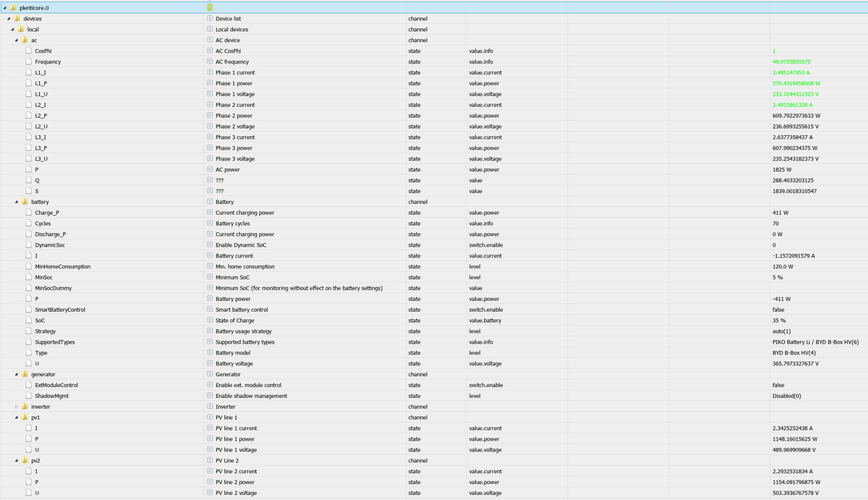Click the file icon beside L3_U
This screenshot has width=868, height=500.
tap(28, 158)
